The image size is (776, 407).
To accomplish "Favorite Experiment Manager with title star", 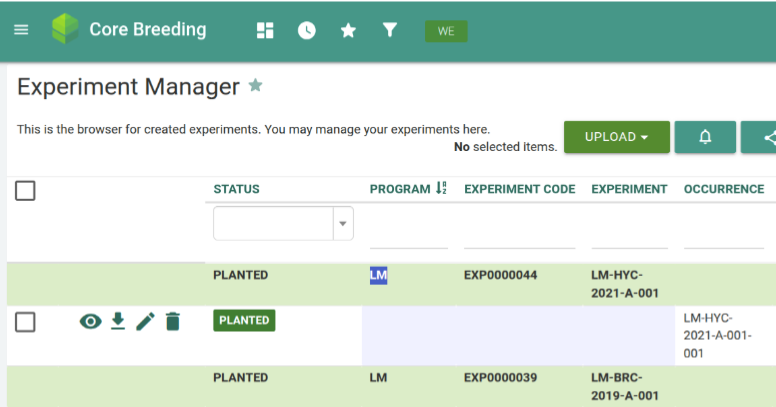I will tap(256, 86).
